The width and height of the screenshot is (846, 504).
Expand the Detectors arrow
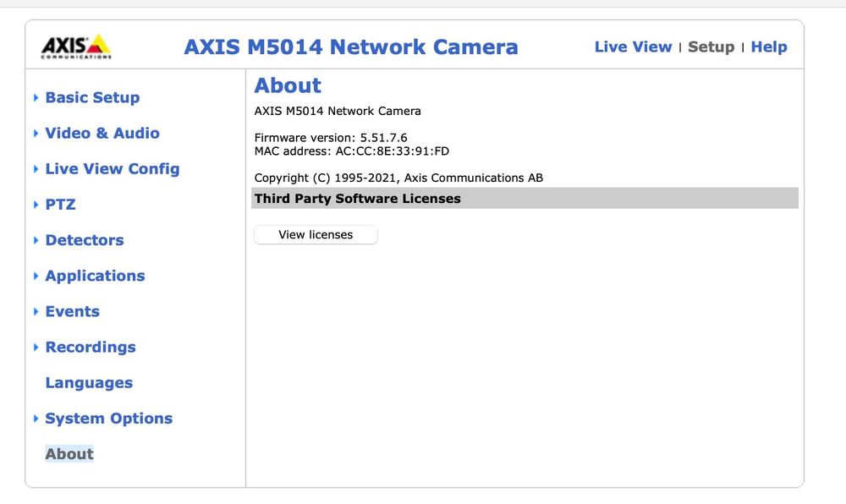click(36, 240)
